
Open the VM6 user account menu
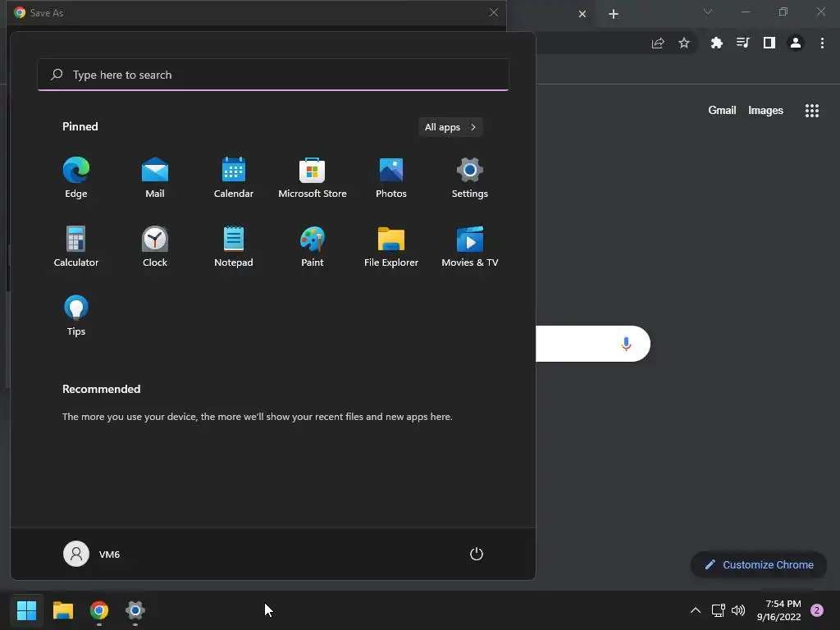(92, 554)
